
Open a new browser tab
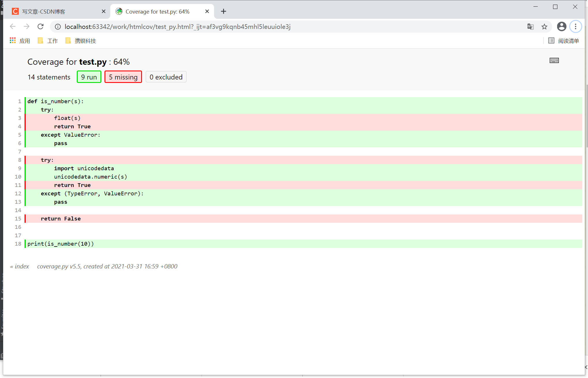pos(223,11)
